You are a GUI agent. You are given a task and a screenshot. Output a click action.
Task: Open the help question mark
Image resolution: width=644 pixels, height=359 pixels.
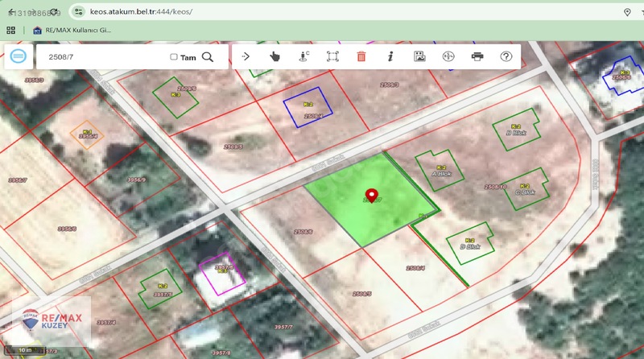tap(506, 56)
